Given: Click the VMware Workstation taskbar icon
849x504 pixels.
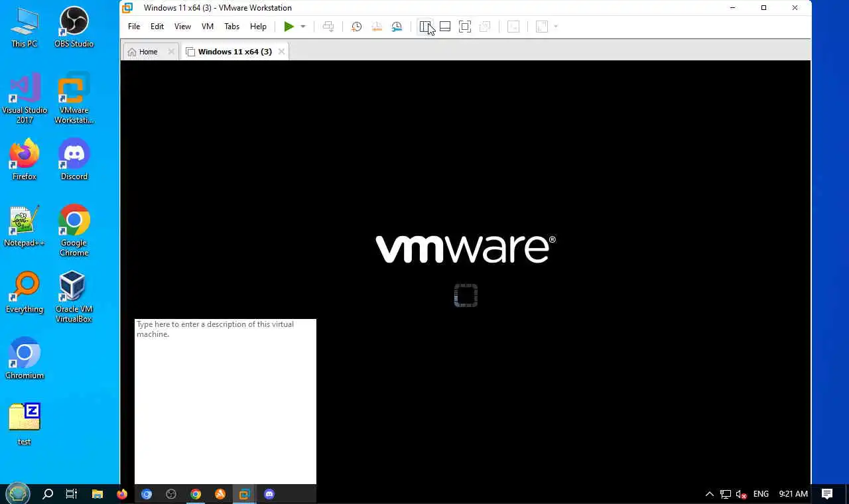Looking at the screenshot, I should (245, 494).
